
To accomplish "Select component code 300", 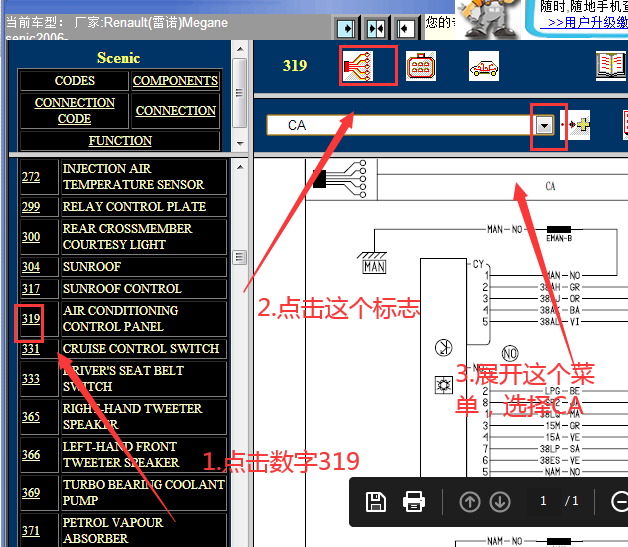I will 31,237.
